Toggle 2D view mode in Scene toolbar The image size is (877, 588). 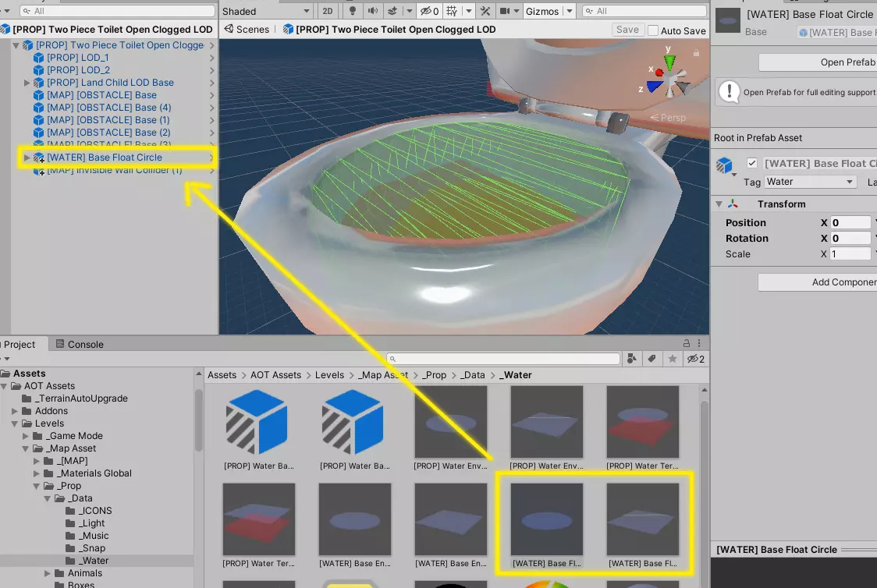(x=328, y=11)
